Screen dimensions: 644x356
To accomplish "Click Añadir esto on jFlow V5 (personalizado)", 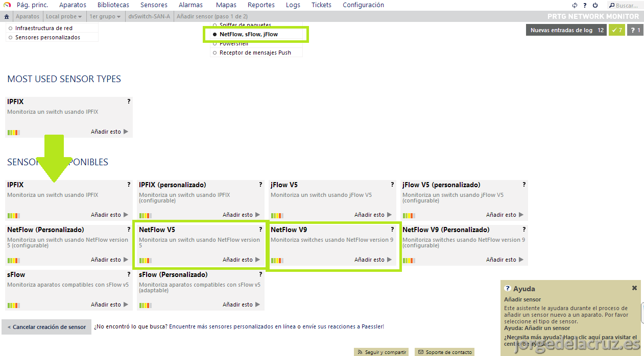I will coord(505,215).
